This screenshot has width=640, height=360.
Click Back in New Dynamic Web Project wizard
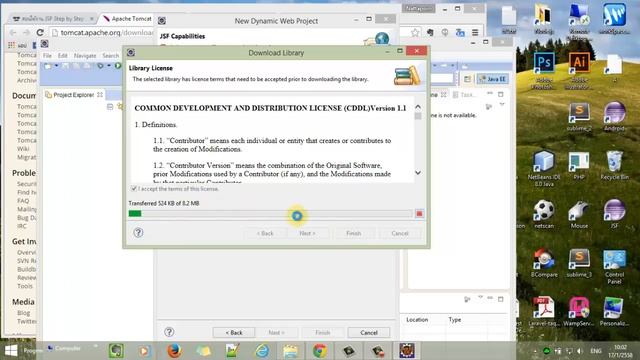pos(234,333)
